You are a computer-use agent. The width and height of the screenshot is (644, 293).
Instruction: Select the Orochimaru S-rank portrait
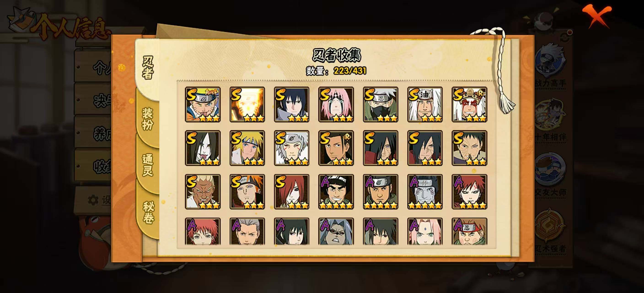point(202,148)
